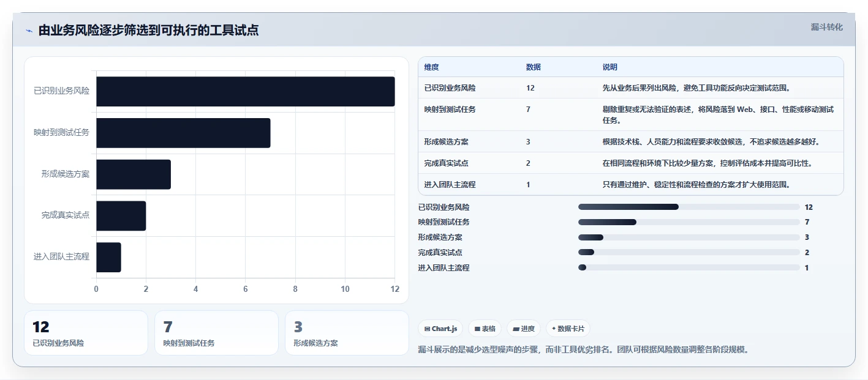Click the 已识别业务风险 label in the progress list

(x=444, y=207)
